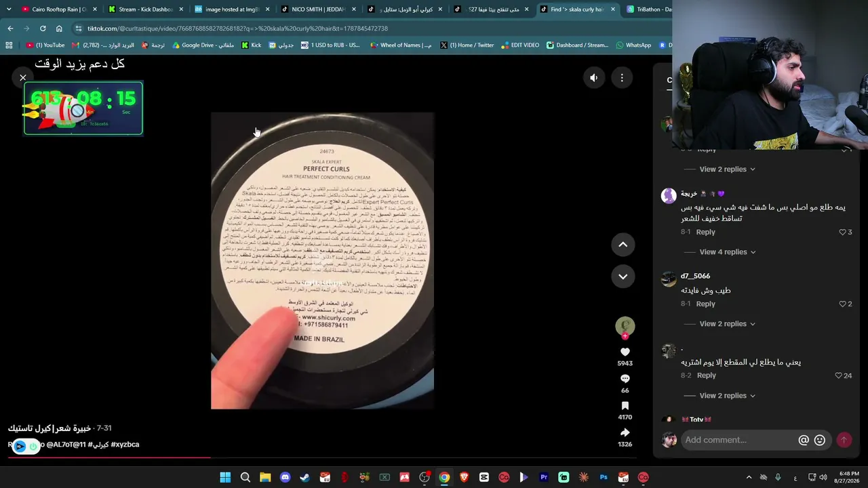Open the system tray volume control
The height and width of the screenshot is (488, 868).
[x=823, y=478]
